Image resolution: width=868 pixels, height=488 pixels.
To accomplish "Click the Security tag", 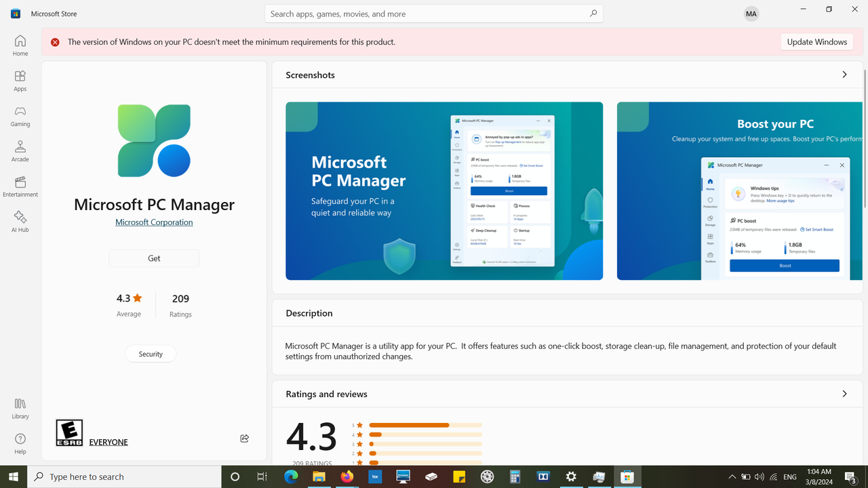I will coord(151,354).
